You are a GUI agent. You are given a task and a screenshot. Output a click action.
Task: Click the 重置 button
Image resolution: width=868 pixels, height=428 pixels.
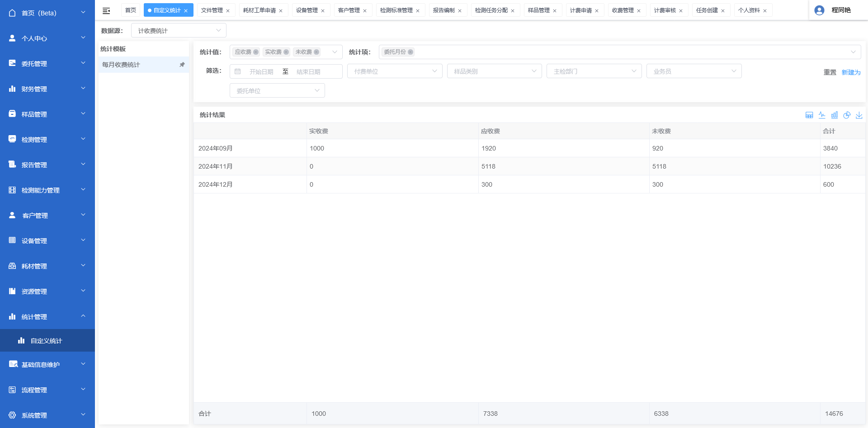[830, 72]
